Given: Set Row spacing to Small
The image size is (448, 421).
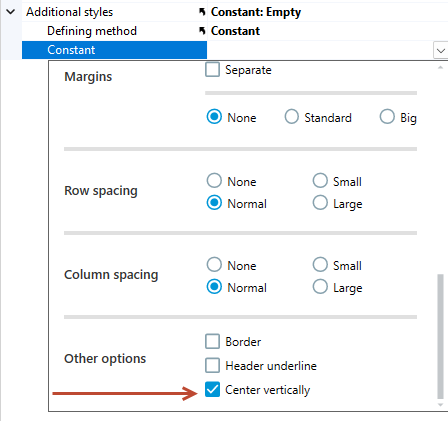Looking at the screenshot, I should pos(320,181).
